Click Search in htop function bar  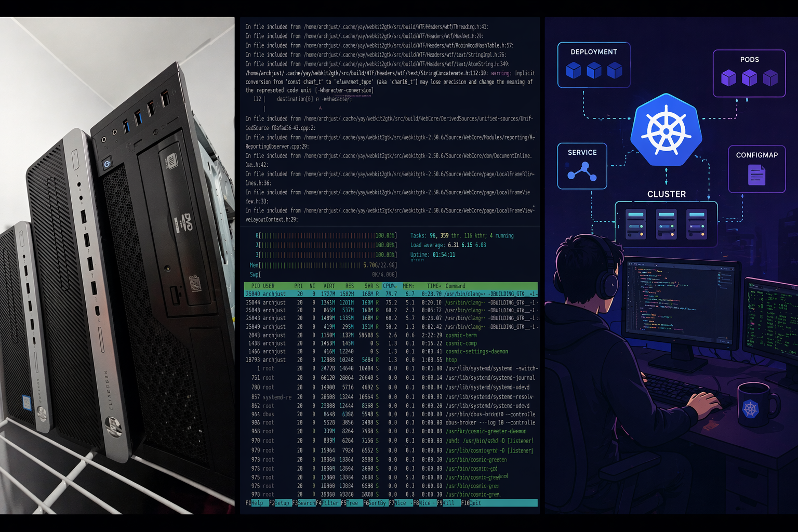coord(303,503)
